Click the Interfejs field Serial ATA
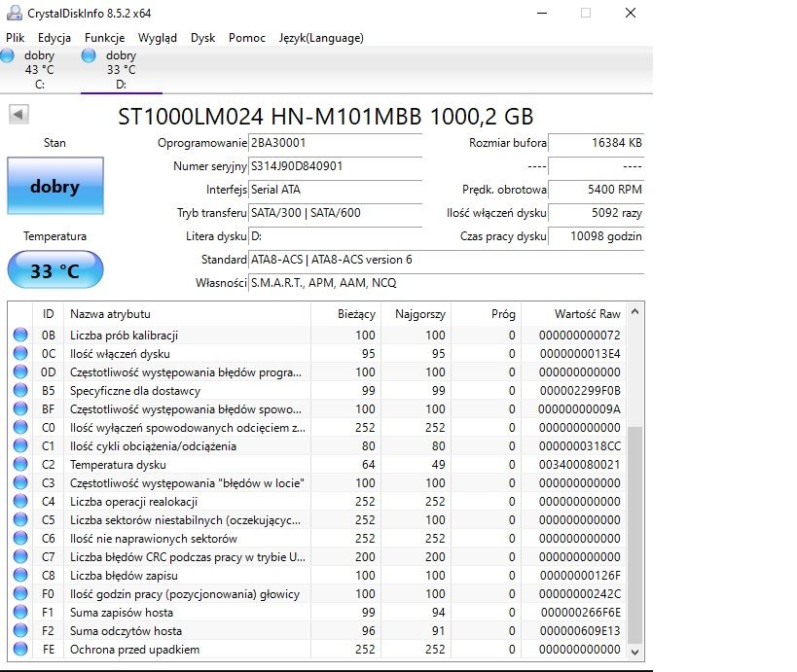The width and height of the screenshot is (797, 672). pyautogui.click(x=335, y=190)
